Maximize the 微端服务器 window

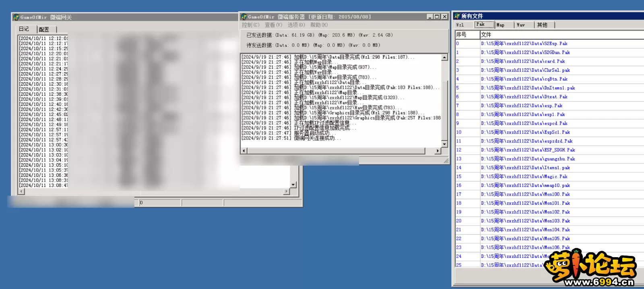click(437, 17)
